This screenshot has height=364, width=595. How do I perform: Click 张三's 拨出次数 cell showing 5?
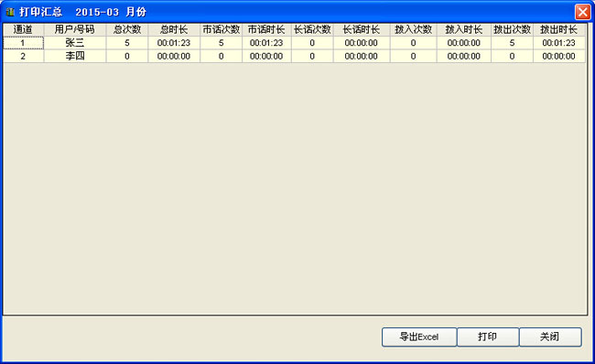coord(512,43)
